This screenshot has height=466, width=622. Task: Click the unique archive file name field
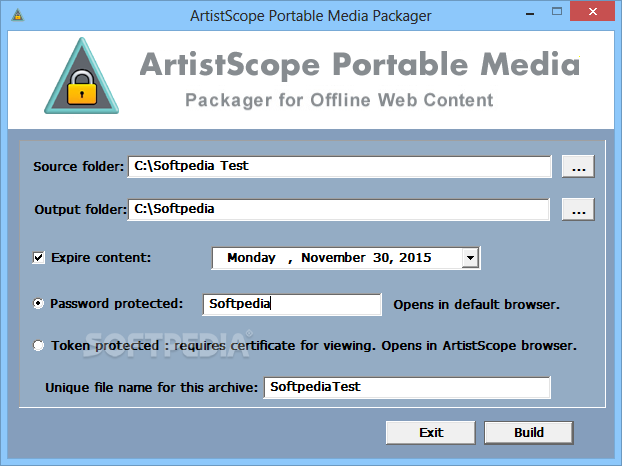407,387
